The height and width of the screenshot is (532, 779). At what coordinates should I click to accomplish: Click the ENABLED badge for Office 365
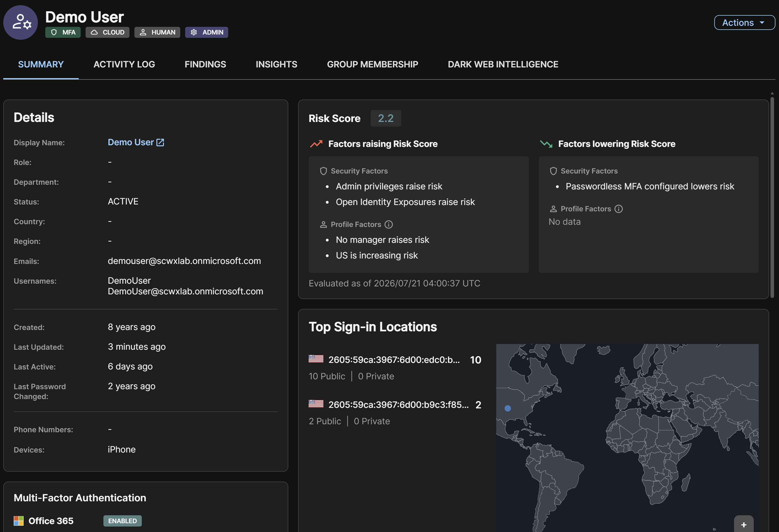(122, 521)
